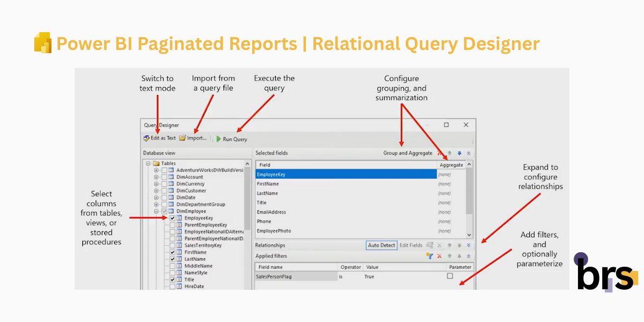The image size is (644, 322).
Task: Switch to text mode via Edit as Text
Action: (159, 138)
